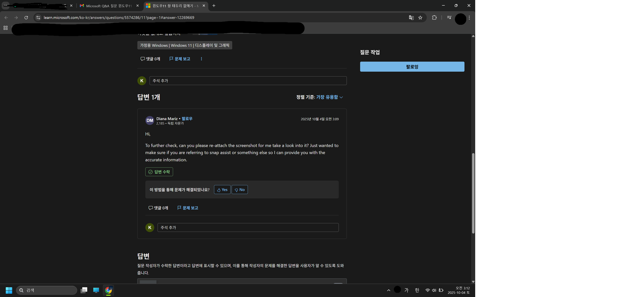Click the taskbar 검색 search box
The height and width of the screenshot is (297, 644).
click(47, 290)
